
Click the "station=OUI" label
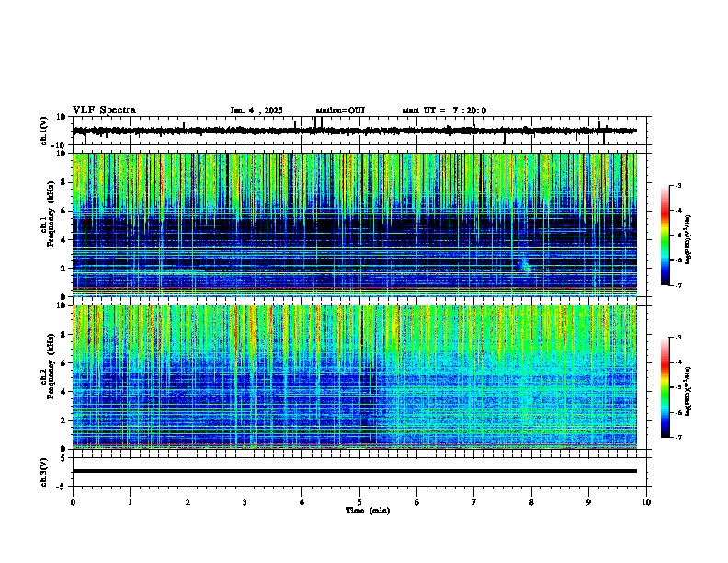click(x=340, y=110)
